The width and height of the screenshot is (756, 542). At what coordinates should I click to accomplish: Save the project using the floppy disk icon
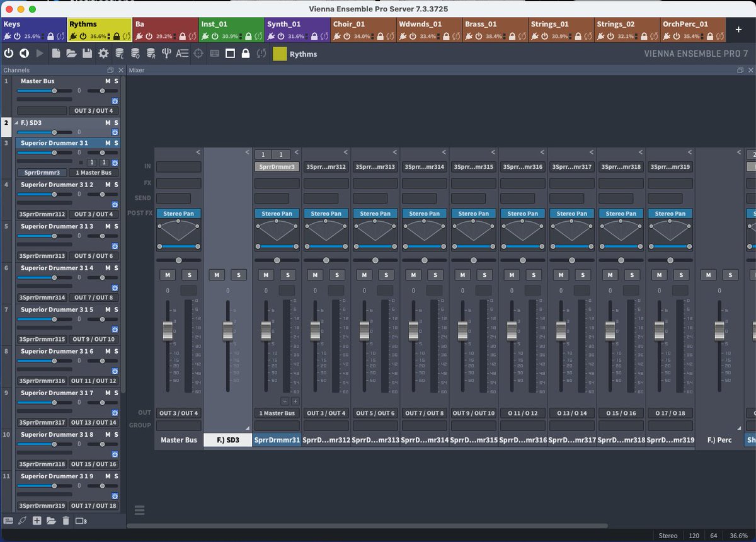(x=87, y=54)
